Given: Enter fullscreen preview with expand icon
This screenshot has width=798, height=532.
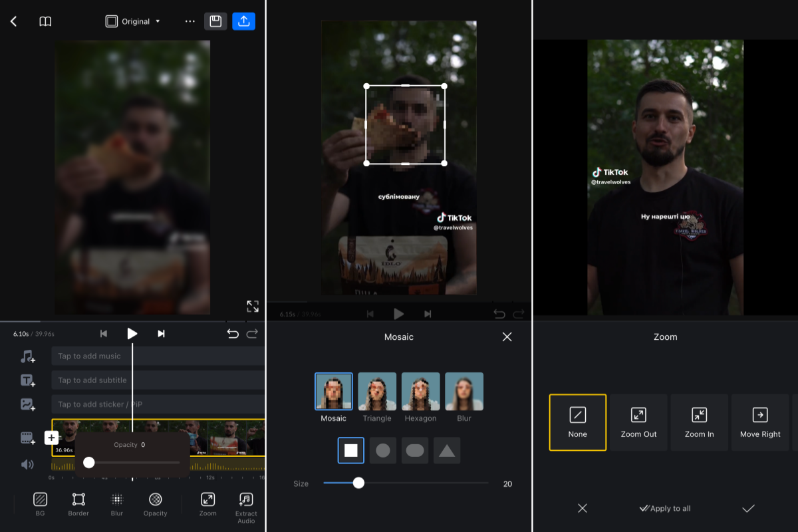Looking at the screenshot, I should [x=253, y=306].
